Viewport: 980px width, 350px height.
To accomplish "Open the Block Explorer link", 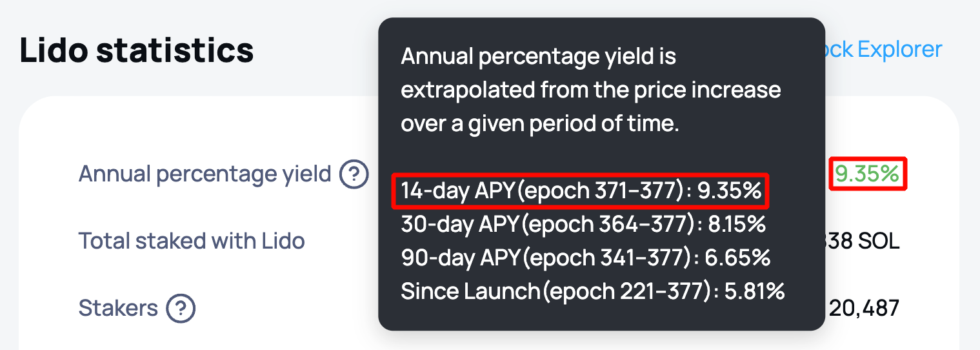I will tap(884, 50).
